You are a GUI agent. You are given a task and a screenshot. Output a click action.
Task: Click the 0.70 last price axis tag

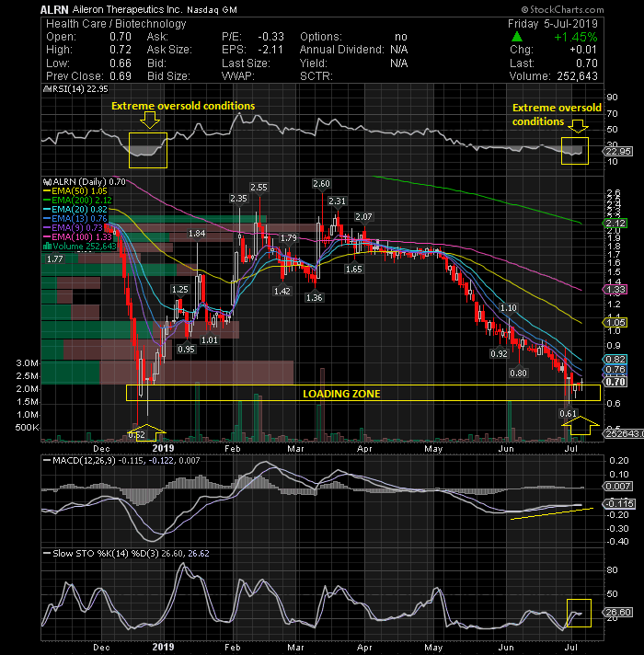[615, 382]
